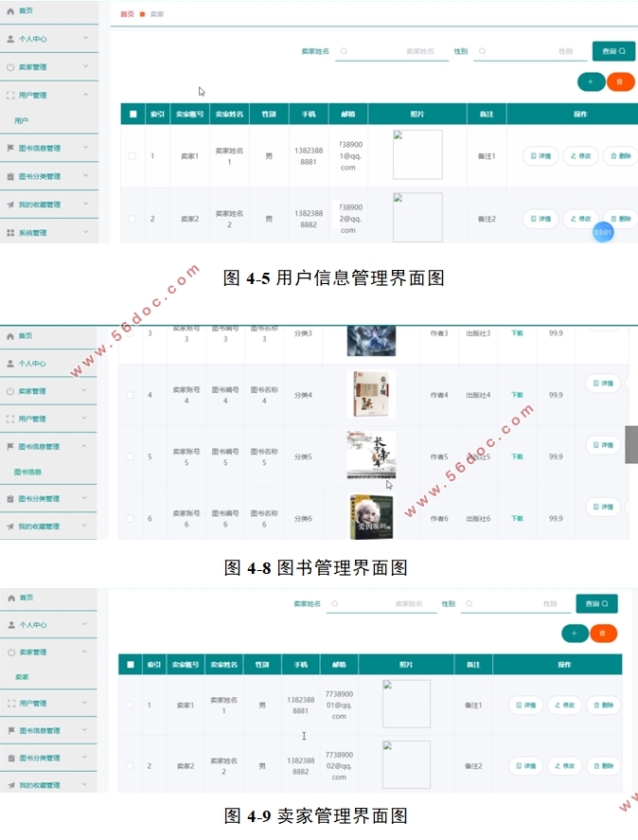Select the 用户 submenu under 用户管理

pos(21,121)
